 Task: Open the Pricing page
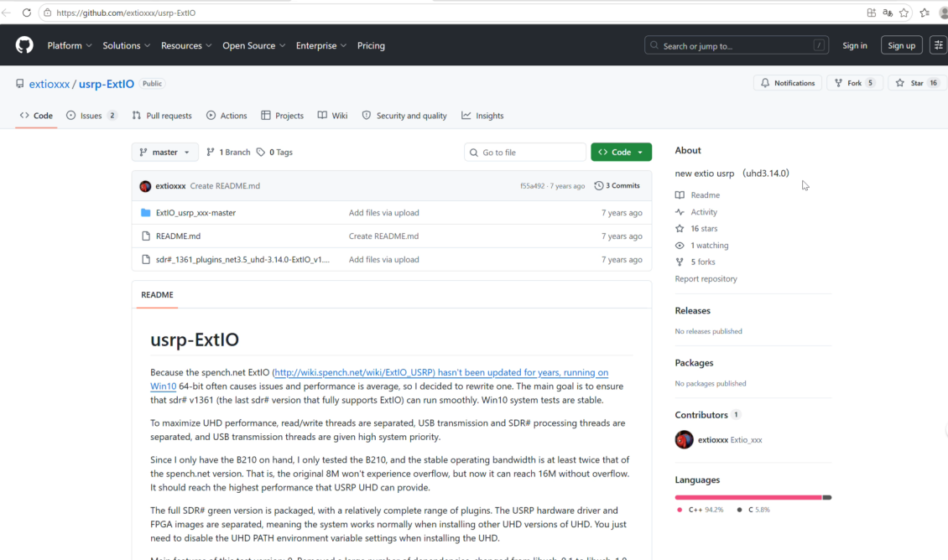coord(371,45)
